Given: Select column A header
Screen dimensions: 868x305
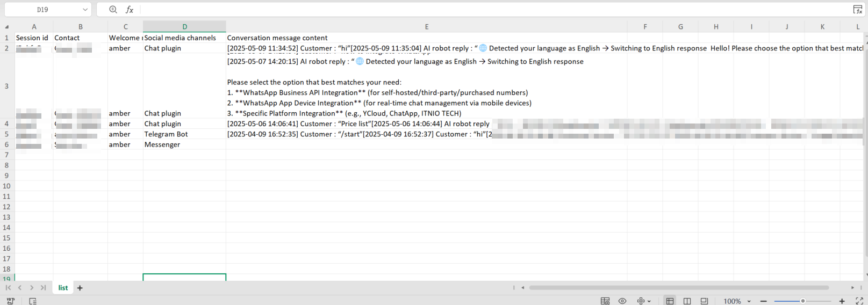Looking at the screenshot, I should 34,27.
